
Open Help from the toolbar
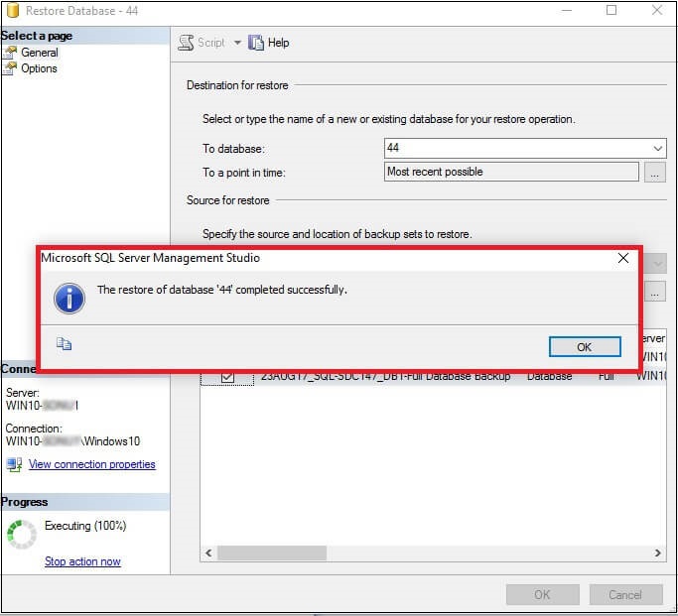point(269,43)
